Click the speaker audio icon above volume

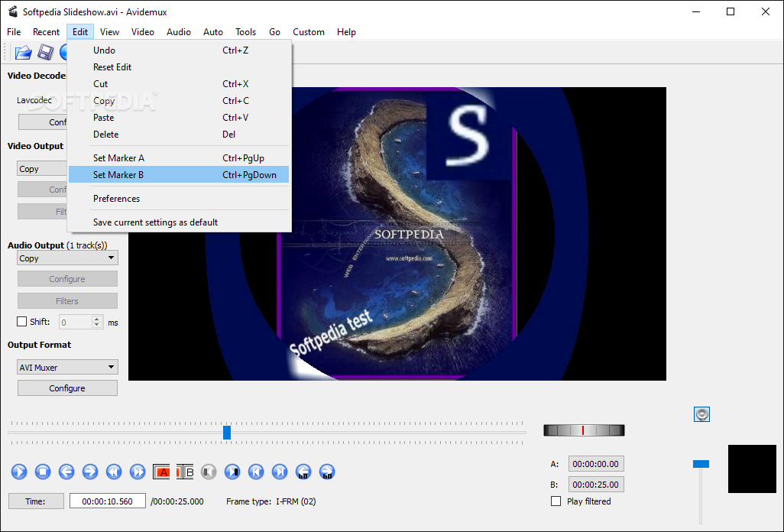[702, 414]
